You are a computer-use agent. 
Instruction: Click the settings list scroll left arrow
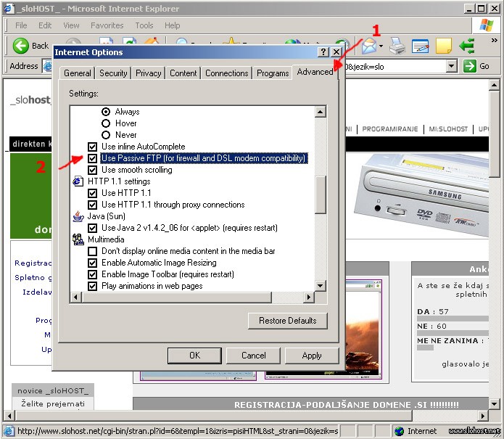[x=76, y=298]
